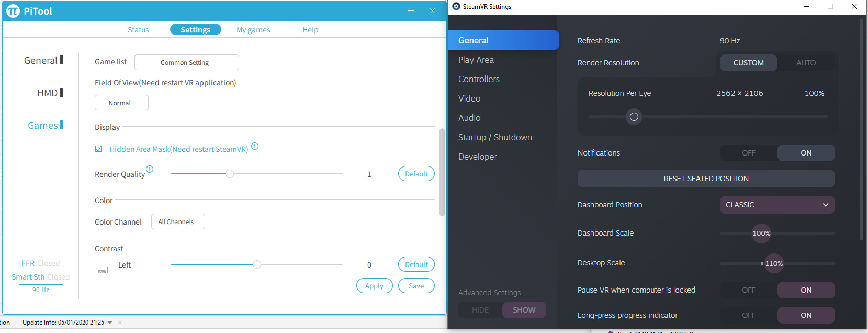
Task: Click the PiTool settings vertical scrollbar
Action: click(442, 172)
